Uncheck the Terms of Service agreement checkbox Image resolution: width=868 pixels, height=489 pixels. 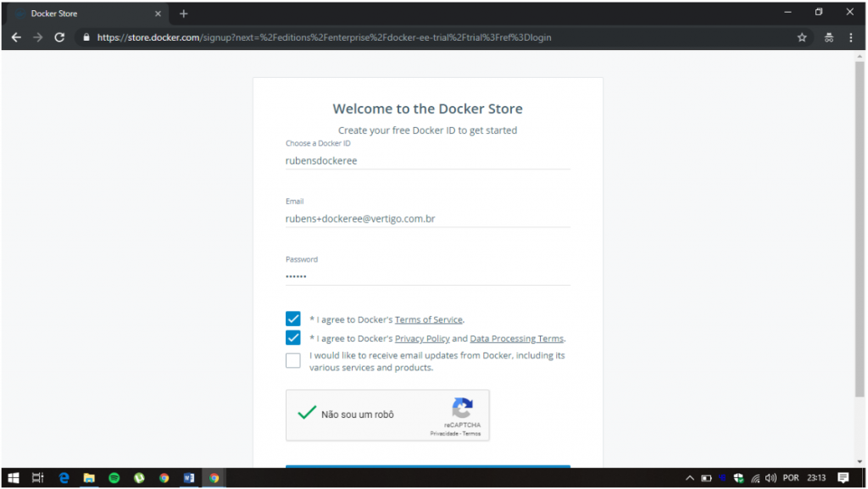[293, 320]
